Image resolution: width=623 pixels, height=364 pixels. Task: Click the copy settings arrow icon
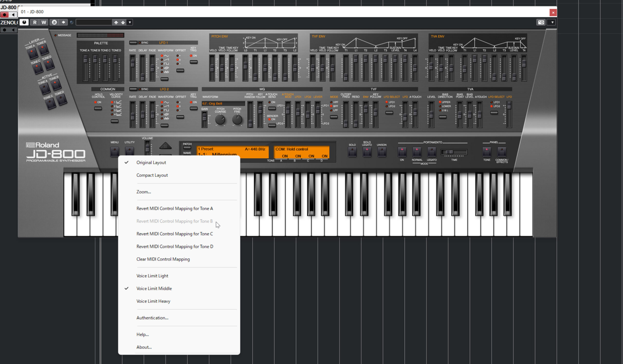(63, 22)
